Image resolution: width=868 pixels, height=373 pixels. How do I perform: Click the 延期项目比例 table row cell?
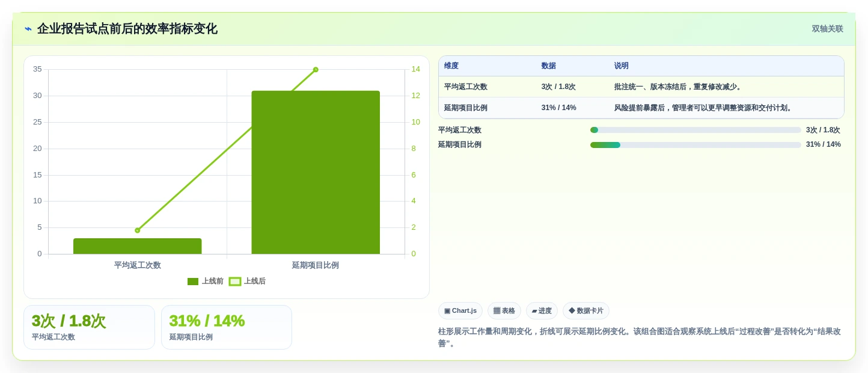[x=466, y=108]
